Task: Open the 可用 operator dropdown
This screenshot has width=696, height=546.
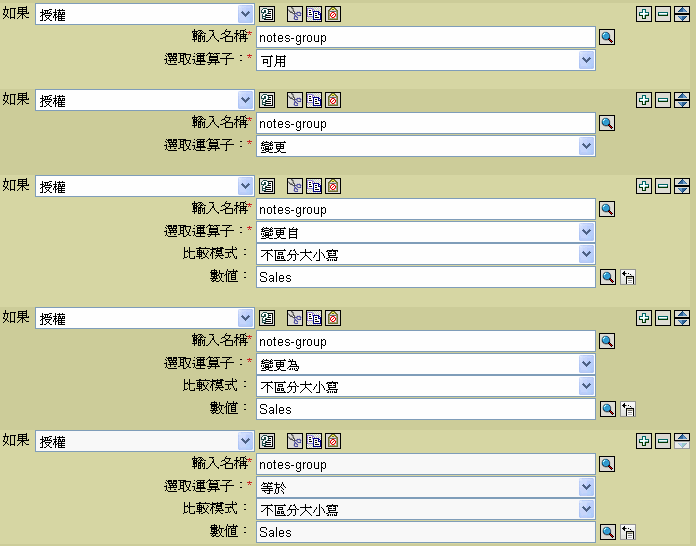Action: pyautogui.click(x=586, y=61)
